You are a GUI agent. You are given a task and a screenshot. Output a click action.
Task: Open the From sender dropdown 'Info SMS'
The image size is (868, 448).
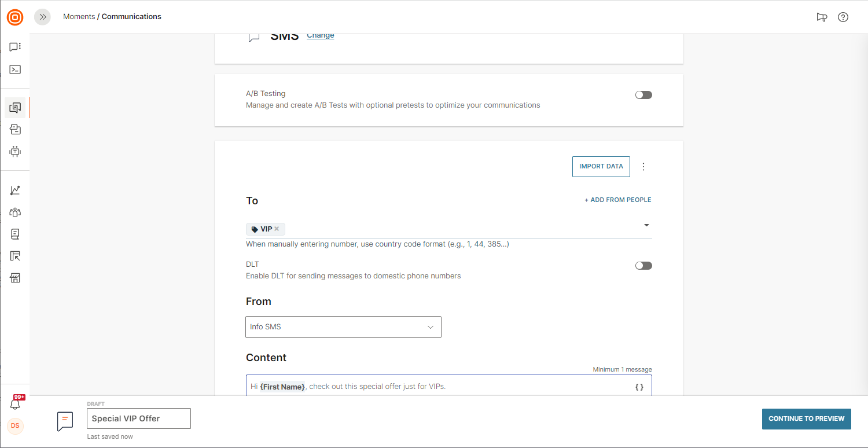(x=343, y=327)
